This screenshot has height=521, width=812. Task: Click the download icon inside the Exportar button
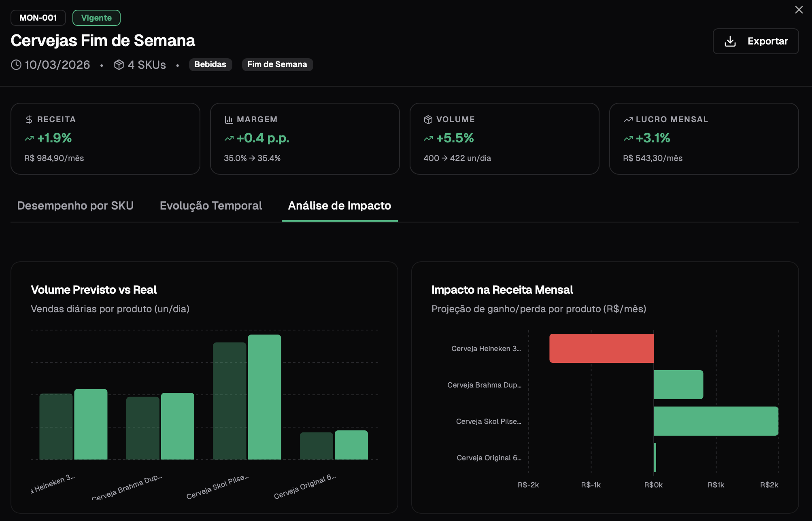point(730,41)
